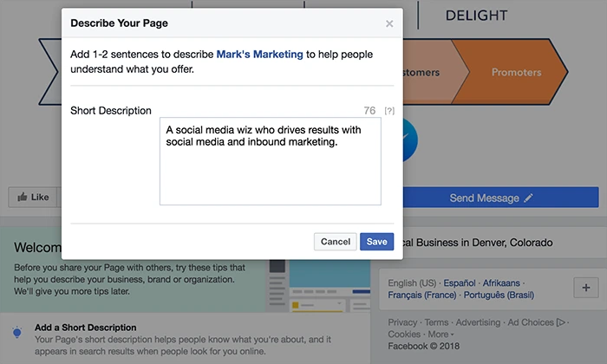
Task: Click the [?] help icon by Short Description
Action: coord(389,111)
